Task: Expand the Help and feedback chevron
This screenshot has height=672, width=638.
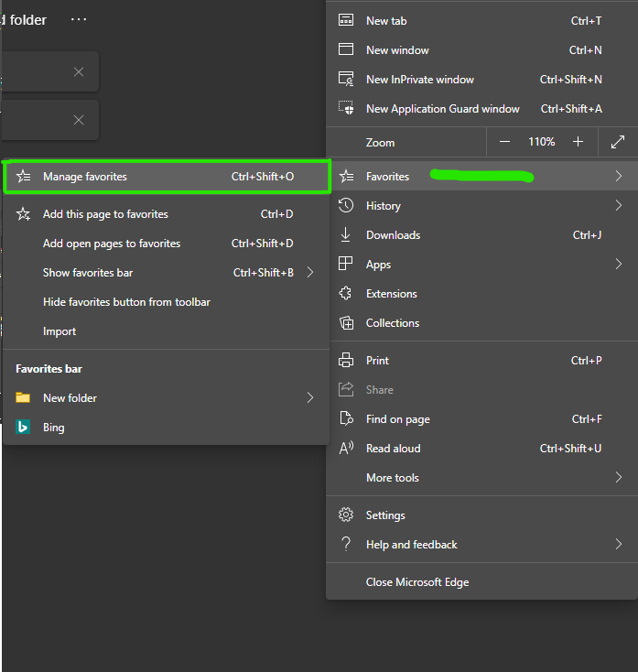Action: 618,545
